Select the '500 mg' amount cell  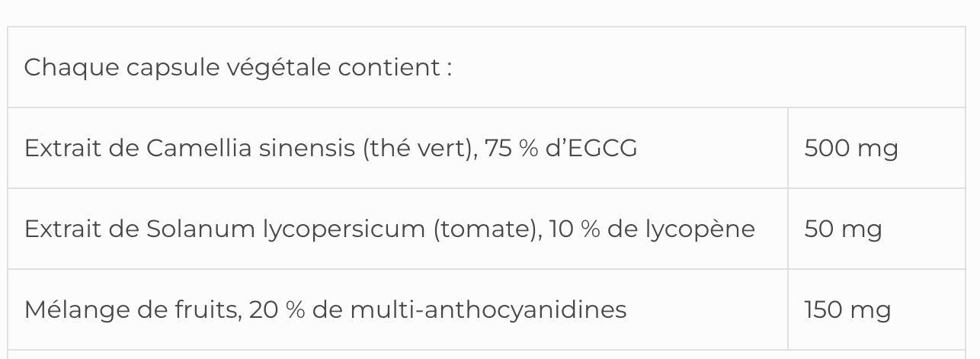(851, 148)
